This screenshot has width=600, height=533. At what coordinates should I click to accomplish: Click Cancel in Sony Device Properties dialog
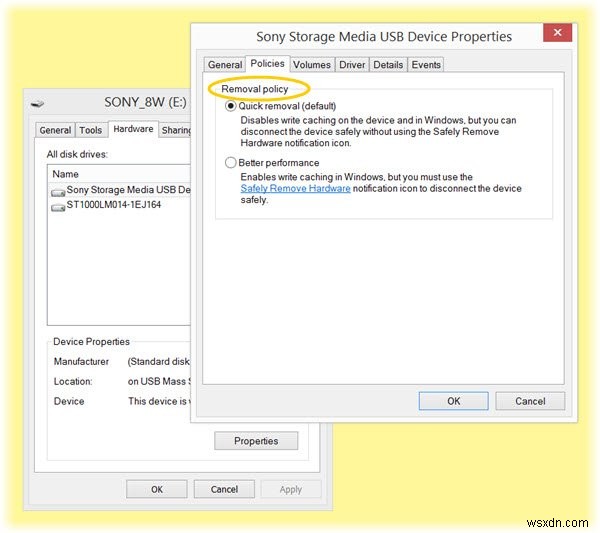[x=530, y=401]
